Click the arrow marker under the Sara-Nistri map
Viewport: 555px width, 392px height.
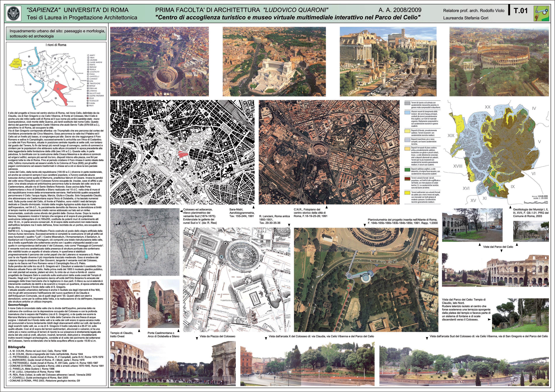tap(253, 207)
